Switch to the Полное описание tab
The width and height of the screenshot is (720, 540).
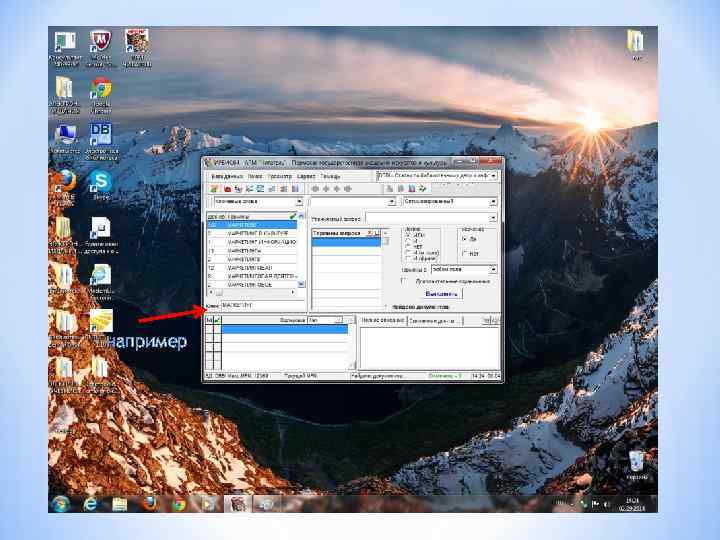(383, 321)
